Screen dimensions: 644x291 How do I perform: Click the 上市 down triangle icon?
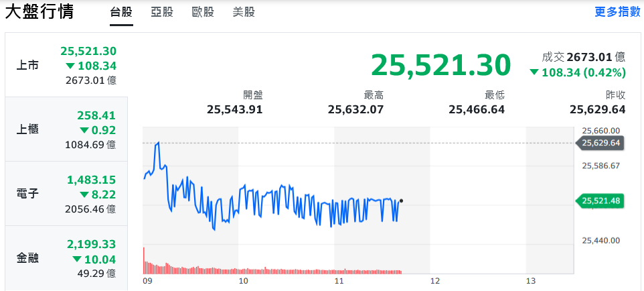pos(70,66)
